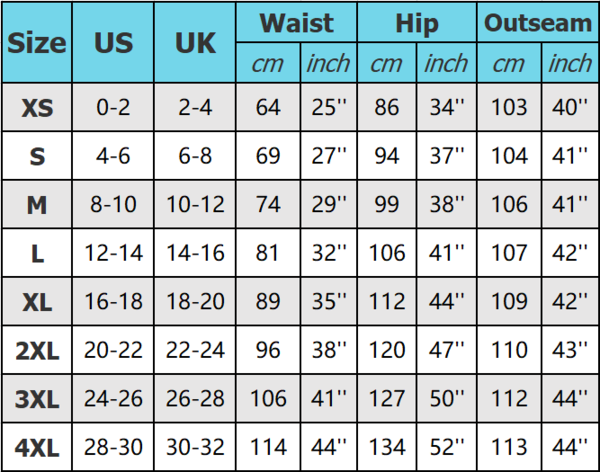Select the M size row label
600x472 pixels.
click(x=37, y=205)
